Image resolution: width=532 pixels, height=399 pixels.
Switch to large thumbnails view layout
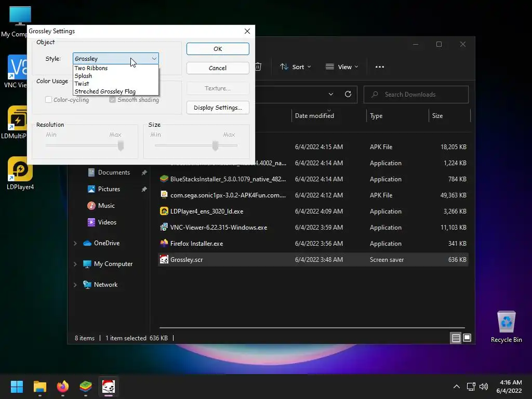pos(467,338)
